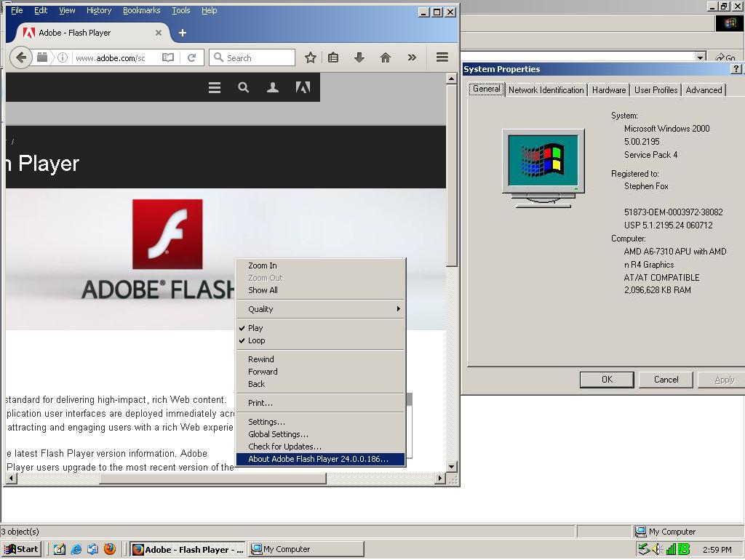Expand the Quality submenu
The height and width of the screenshot is (560, 745).
tap(320, 309)
